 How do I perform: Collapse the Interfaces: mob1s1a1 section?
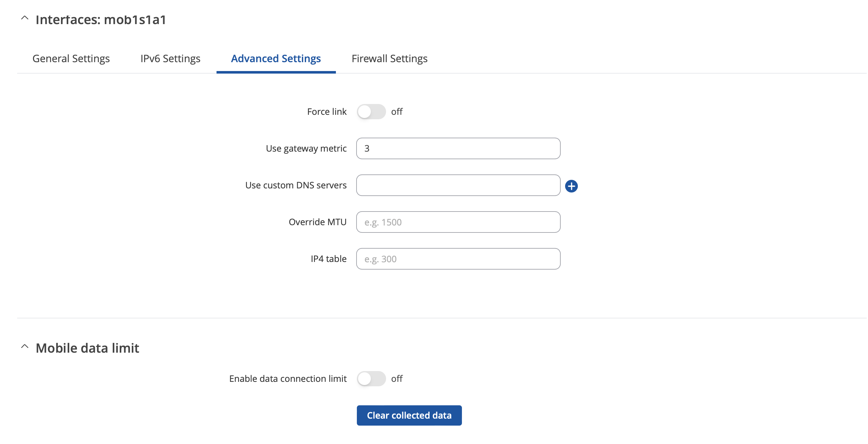24,18
